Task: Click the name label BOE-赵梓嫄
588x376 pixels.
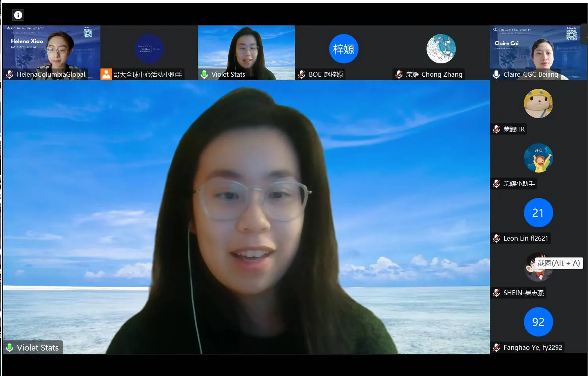Action: point(326,74)
